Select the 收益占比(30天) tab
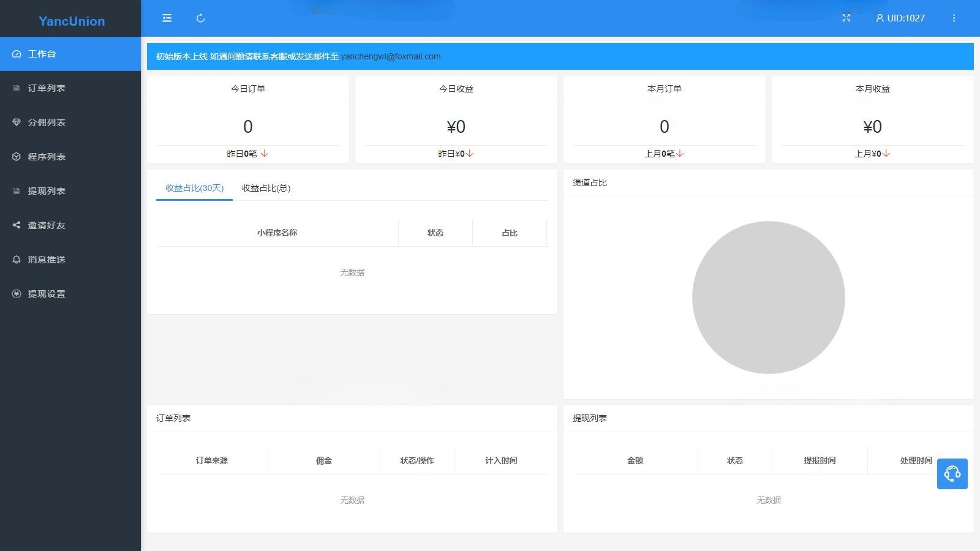Viewport: 980px width, 551px height. coord(194,189)
